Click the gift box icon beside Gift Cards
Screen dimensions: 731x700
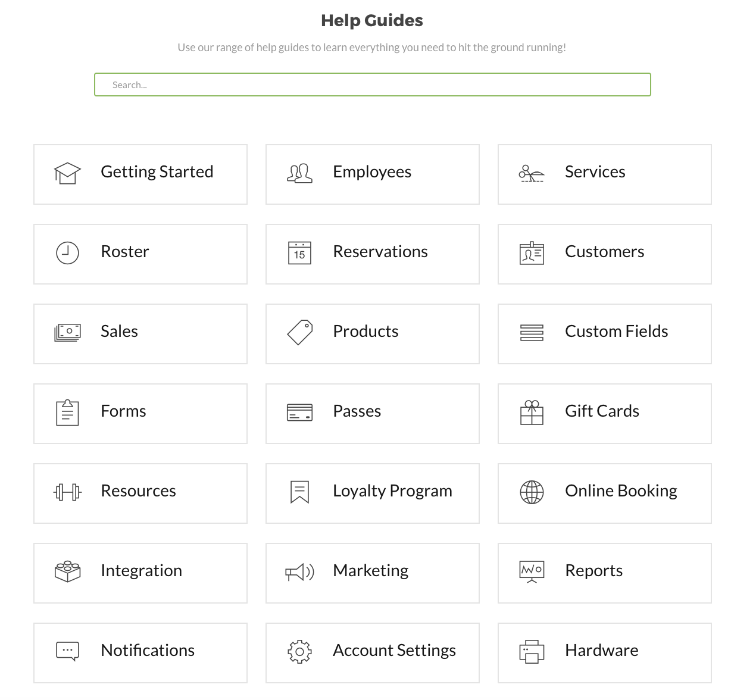coord(532,412)
